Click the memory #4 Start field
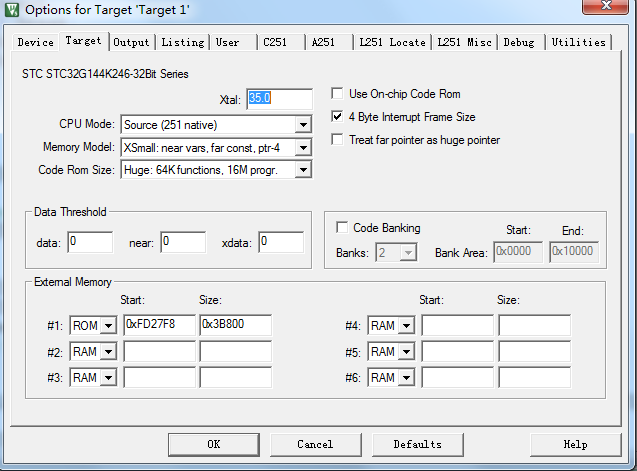This screenshot has width=637, height=471. [x=458, y=325]
